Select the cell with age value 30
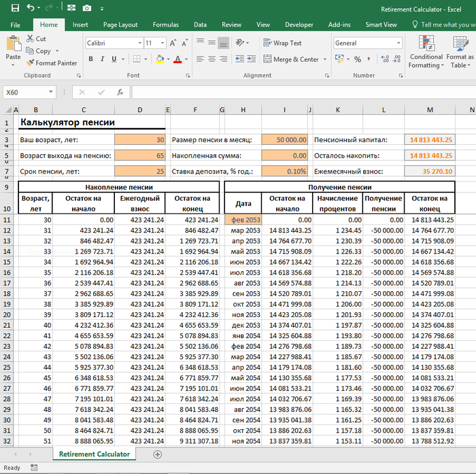 click(139, 139)
